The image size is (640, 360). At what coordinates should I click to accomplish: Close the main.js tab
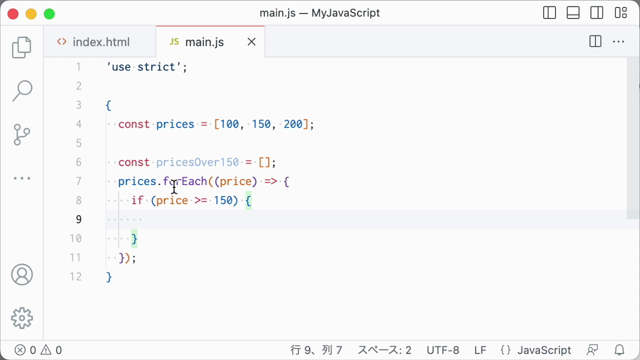[251, 42]
